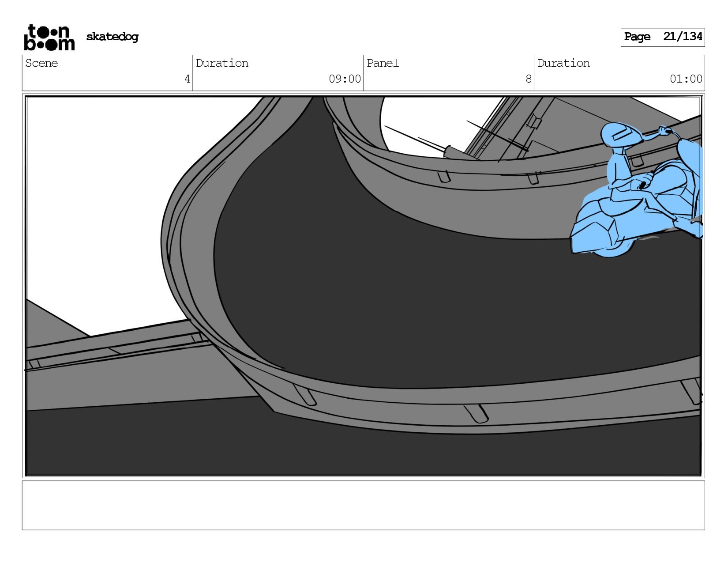This screenshot has width=728, height=563.
Task: Click the 'Duration' label next to Panel
Action: [563, 63]
